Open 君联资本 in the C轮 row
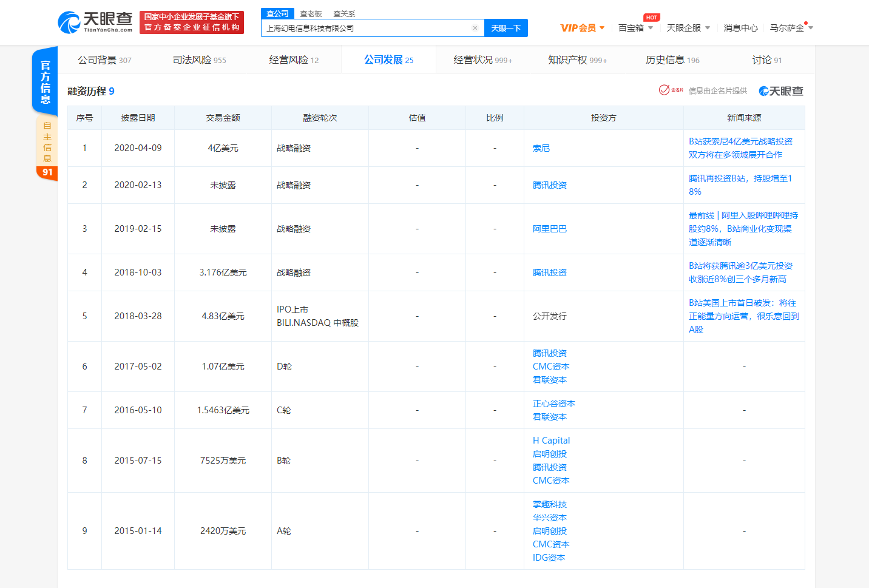This screenshot has height=588, width=869. tap(550, 417)
